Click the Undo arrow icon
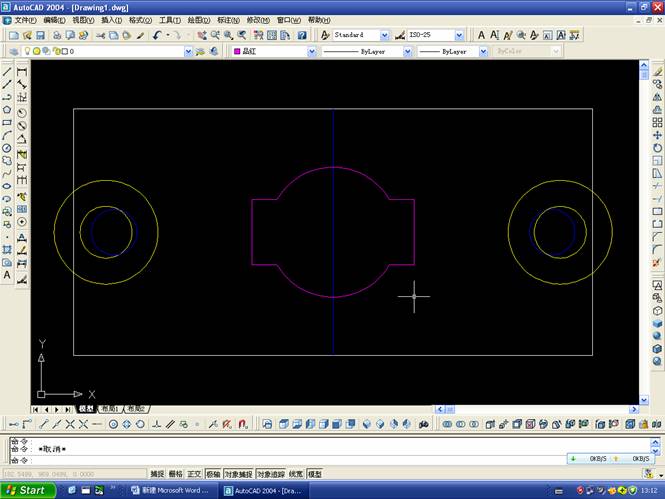This screenshot has height=499, width=665. 157,35
